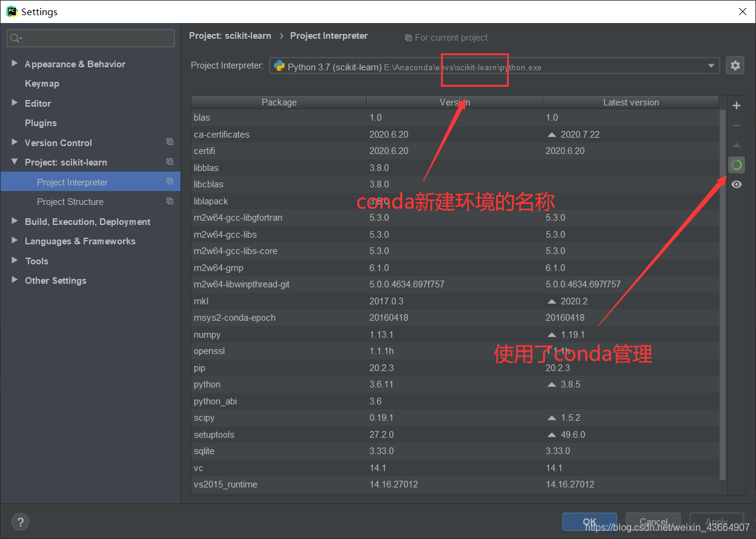Select the certifi package row
The height and width of the screenshot is (539, 756).
coord(455,151)
